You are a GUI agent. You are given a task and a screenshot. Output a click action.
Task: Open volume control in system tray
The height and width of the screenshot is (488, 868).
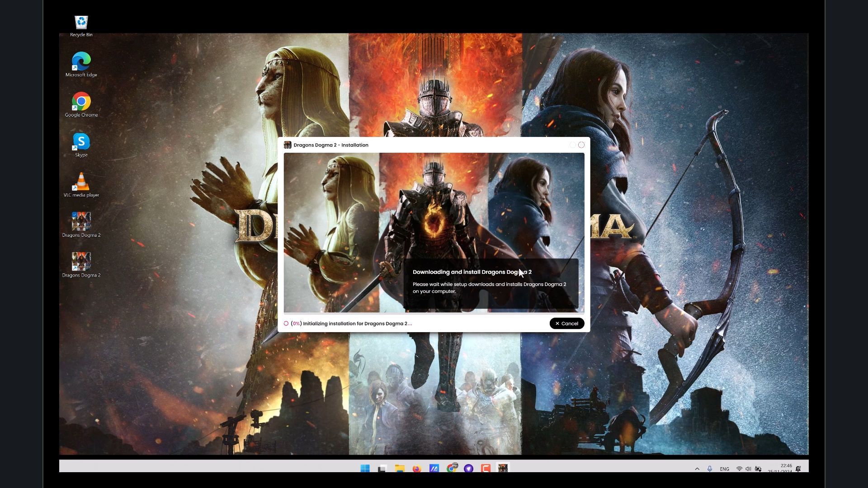pyautogui.click(x=748, y=469)
